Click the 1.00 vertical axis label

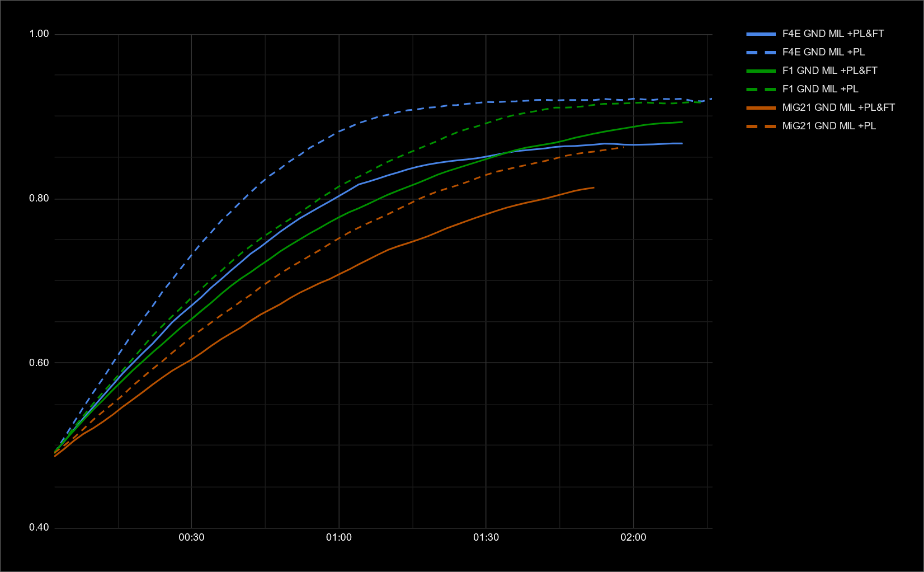click(x=39, y=34)
